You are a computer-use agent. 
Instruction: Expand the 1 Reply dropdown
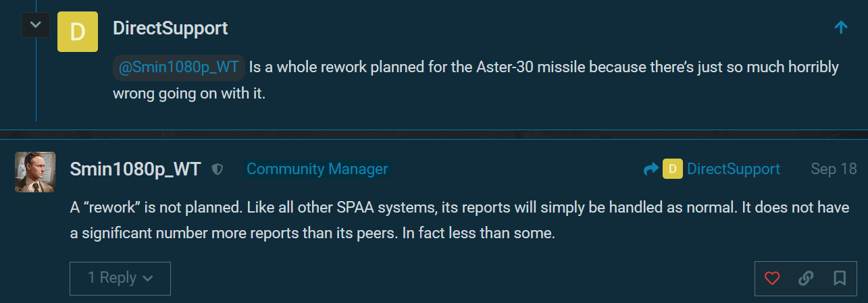click(120, 278)
